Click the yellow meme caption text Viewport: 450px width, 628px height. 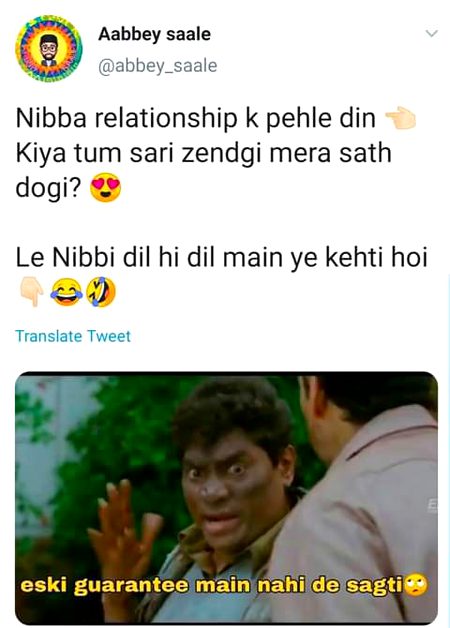(212, 586)
